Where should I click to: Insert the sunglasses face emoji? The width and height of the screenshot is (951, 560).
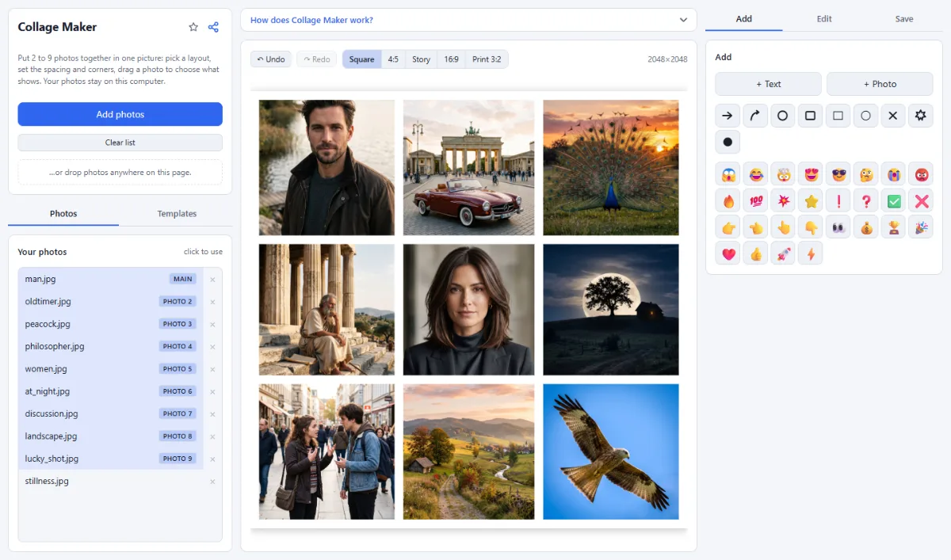838,174
